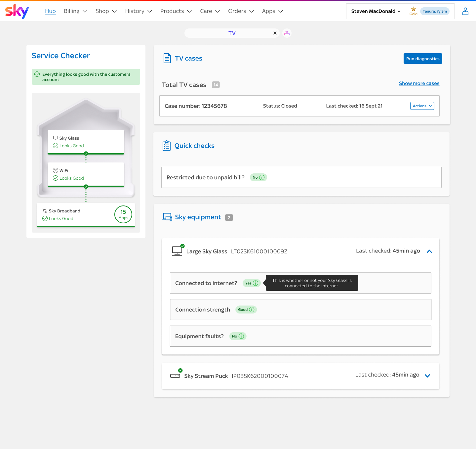Click the Sky Stream Puck device icon
This screenshot has width=476, height=449.
pyautogui.click(x=175, y=376)
